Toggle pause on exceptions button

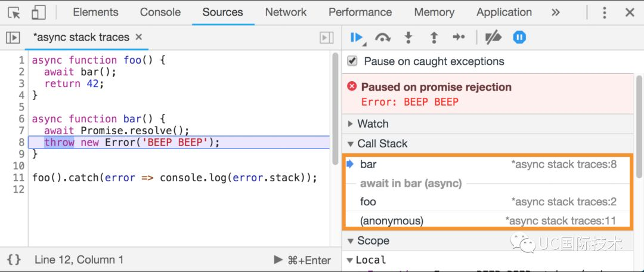coord(519,38)
